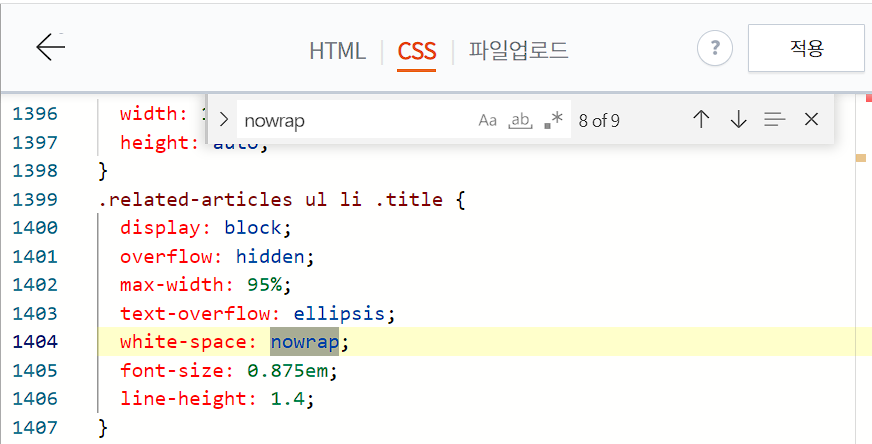Viewport: 872px width, 444px height.
Task: Go back with the left arrow icon
Action: (51, 47)
